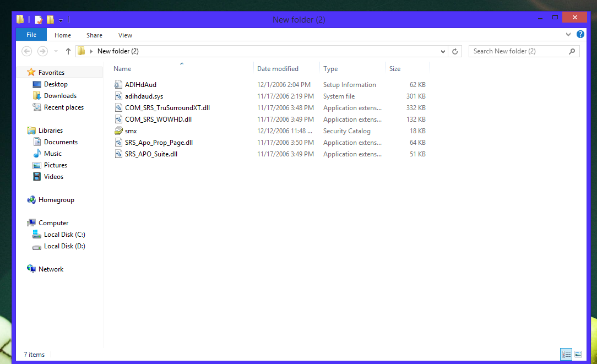597x364 pixels.
Task: Click the 332 KB size cell
Action: pyautogui.click(x=416, y=108)
